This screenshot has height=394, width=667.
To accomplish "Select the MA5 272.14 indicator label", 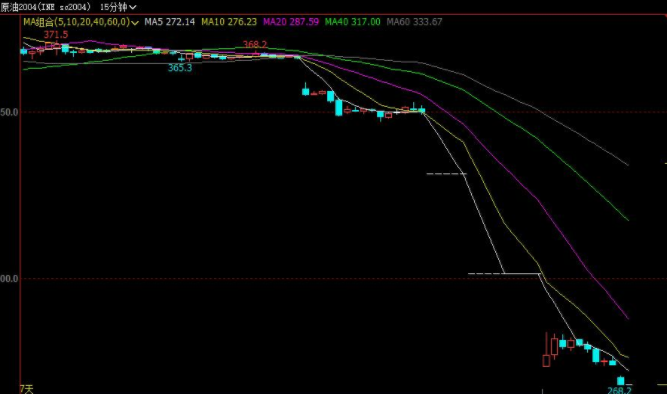I will point(169,22).
